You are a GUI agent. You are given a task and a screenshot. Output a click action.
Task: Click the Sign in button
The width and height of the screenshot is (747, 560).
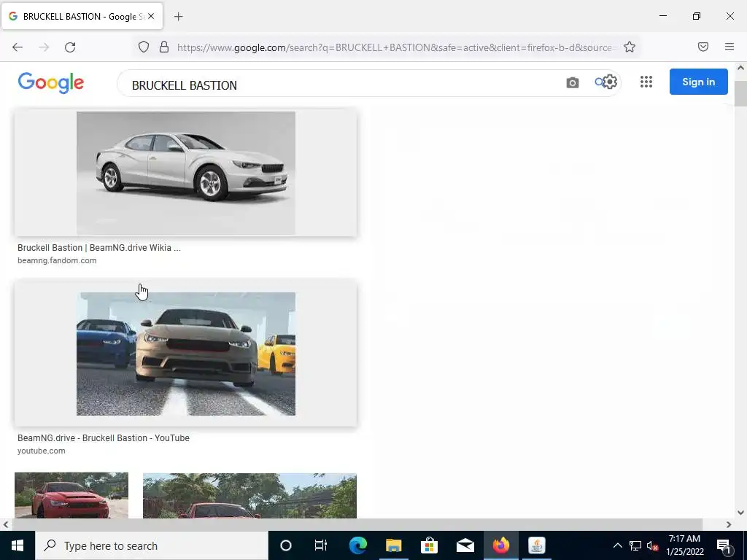[x=698, y=82]
